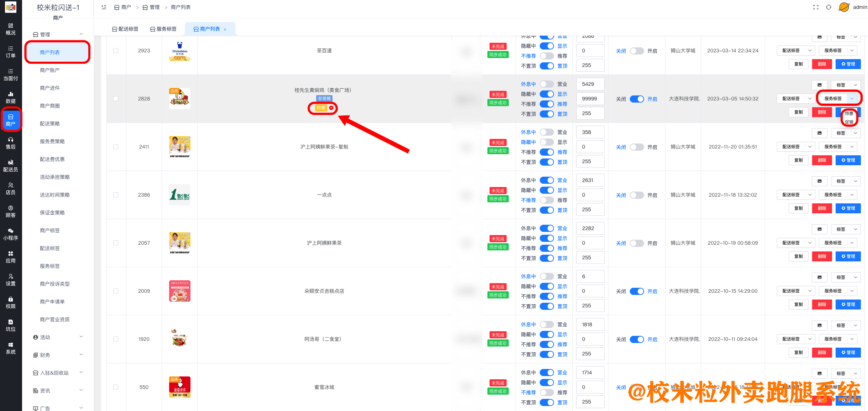This screenshot has height=411, width=868.
Task: Click the image icon in 茶百道 row
Action: [x=820, y=37]
